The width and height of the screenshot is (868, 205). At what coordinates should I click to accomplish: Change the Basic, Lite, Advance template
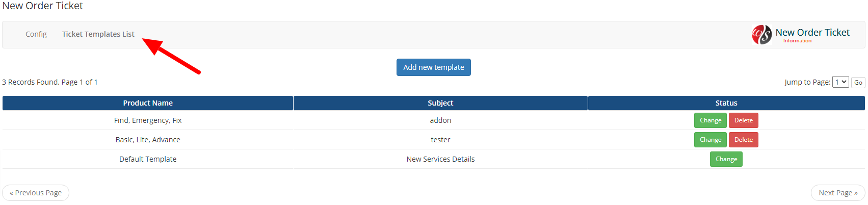(x=711, y=140)
